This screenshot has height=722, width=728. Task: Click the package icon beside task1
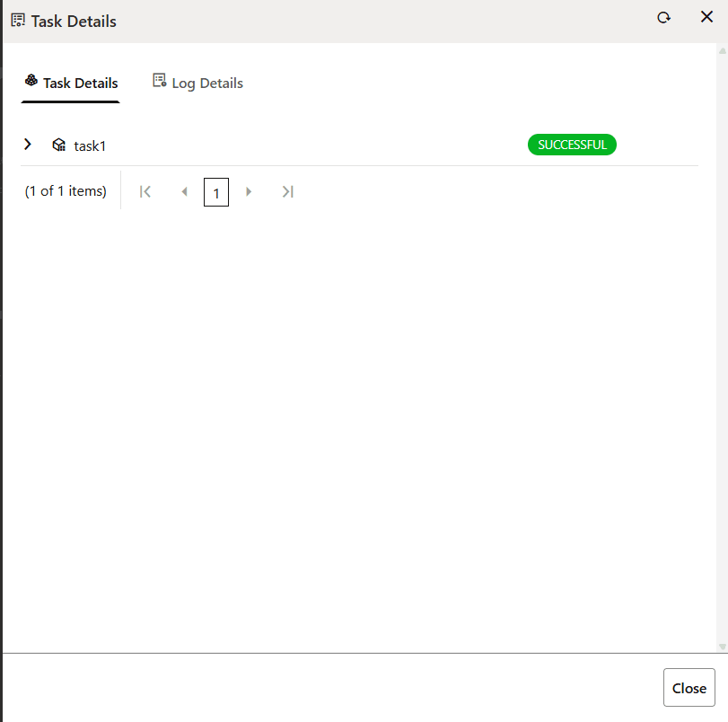coord(58,145)
